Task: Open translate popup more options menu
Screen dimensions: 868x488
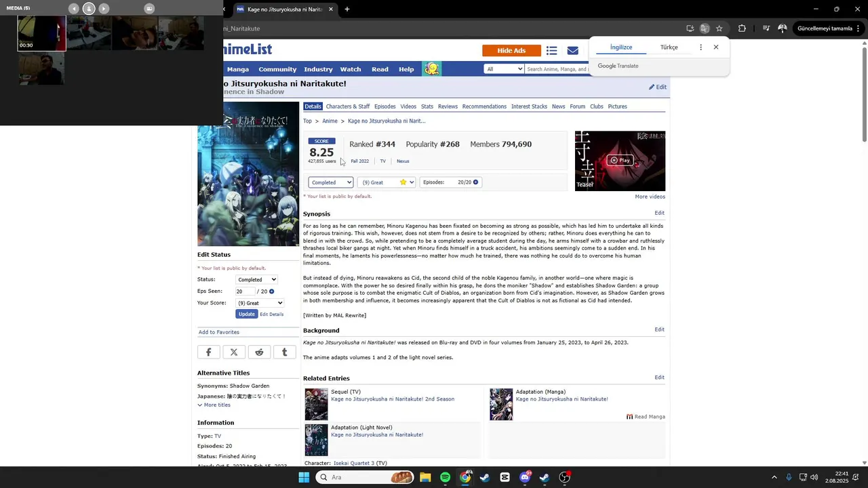Action: (701, 47)
